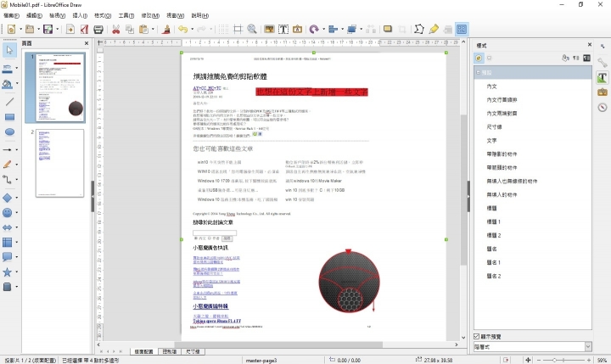Open the Align dropdown arrow
The height and width of the screenshot is (364, 611).
click(x=342, y=29)
